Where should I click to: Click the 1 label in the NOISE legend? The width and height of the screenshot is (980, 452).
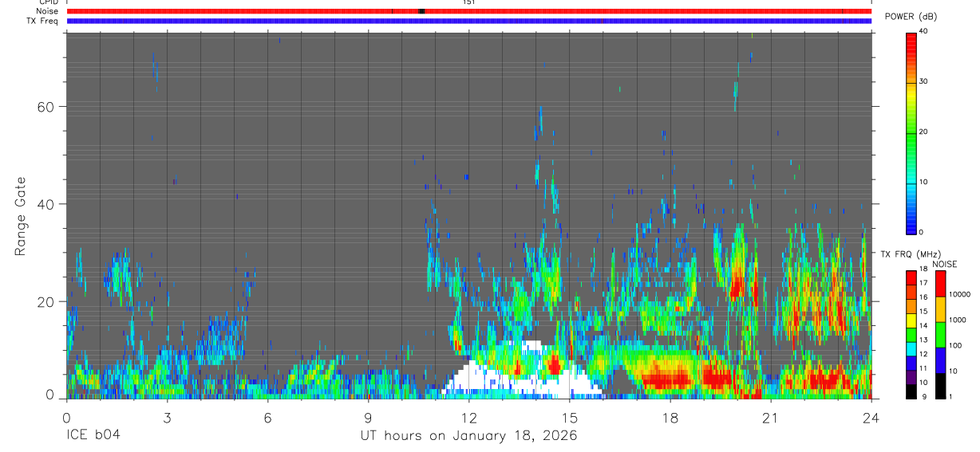pyautogui.click(x=950, y=396)
